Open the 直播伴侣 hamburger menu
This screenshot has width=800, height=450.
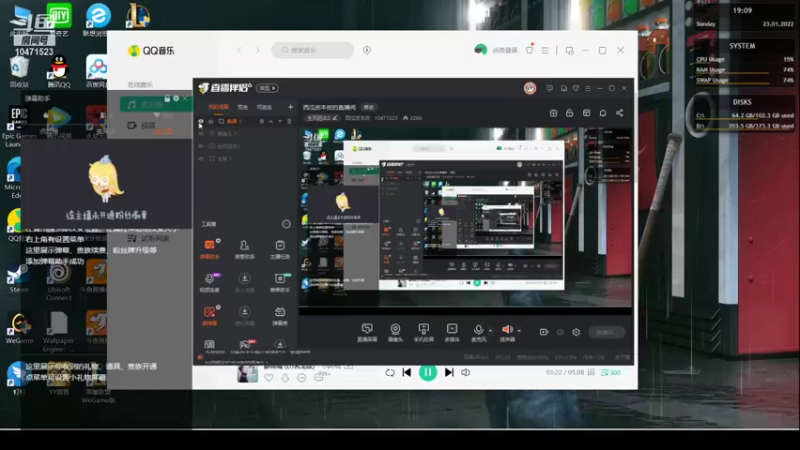tap(588, 88)
